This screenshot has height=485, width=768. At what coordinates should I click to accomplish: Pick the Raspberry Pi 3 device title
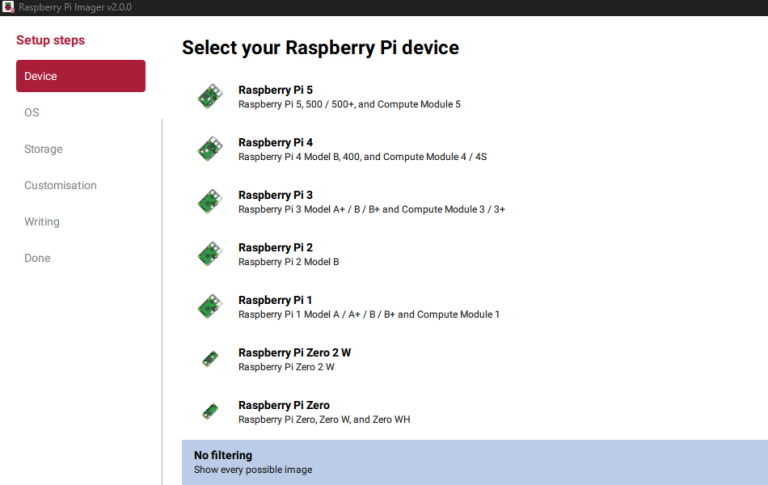click(275, 195)
